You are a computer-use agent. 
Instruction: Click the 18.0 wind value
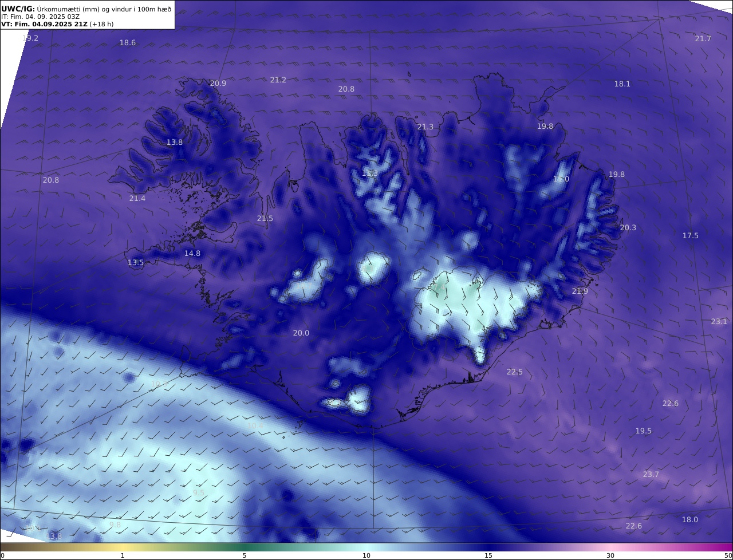[689, 520]
